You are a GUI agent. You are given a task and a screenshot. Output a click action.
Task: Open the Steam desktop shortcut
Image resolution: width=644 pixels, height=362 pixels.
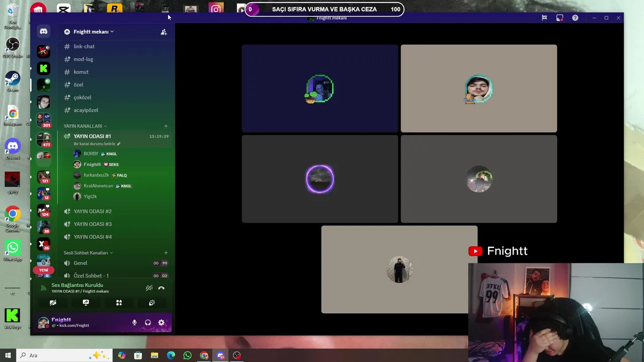click(x=13, y=81)
